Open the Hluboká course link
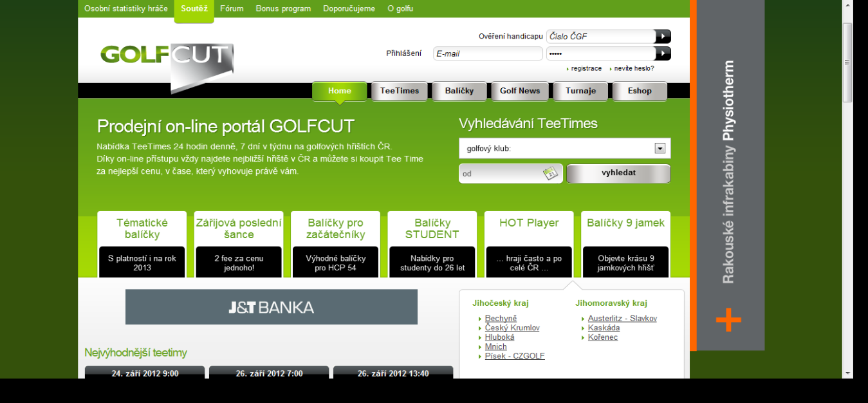 (499, 337)
